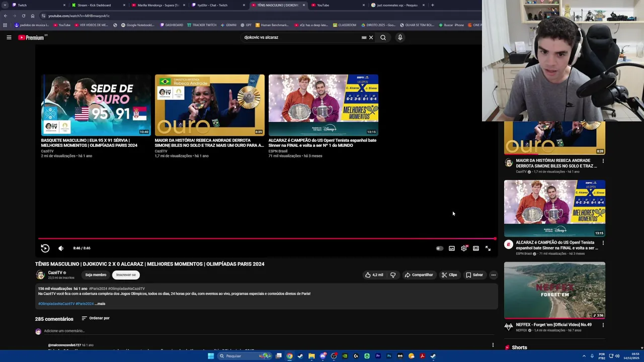Open the tab search dropdown arrow
The image size is (644, 362).
[x=5, y=5]
